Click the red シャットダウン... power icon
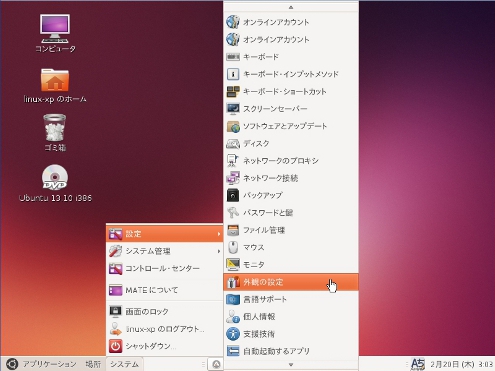Image resolution: width=495 pixels, height=371 pixels. coord(115,346)
